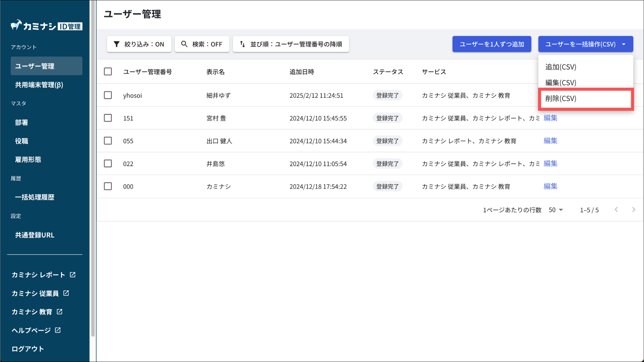The image size is (644, 362).
Task: Click external link icon beside カミナシ 従業員
Action: 66,293
